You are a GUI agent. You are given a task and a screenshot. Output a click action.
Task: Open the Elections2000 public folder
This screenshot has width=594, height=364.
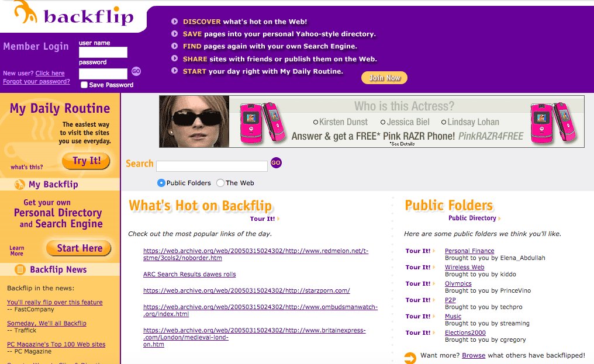point(465,332)
